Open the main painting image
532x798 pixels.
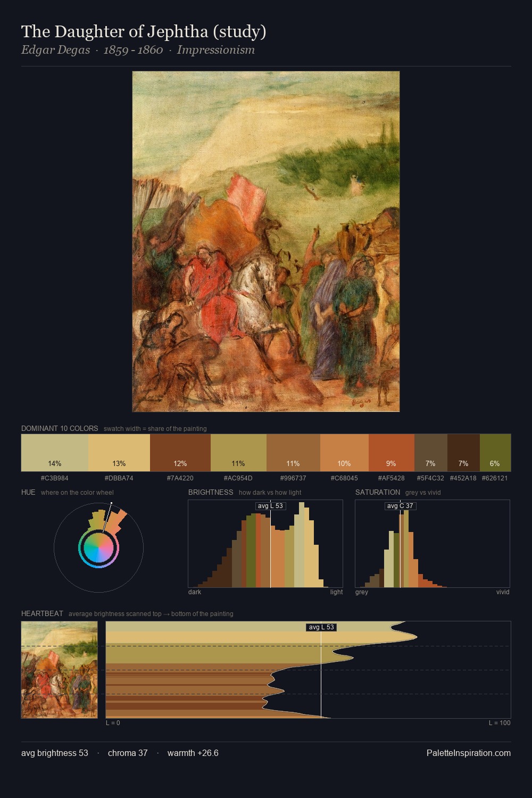point(266,242)
